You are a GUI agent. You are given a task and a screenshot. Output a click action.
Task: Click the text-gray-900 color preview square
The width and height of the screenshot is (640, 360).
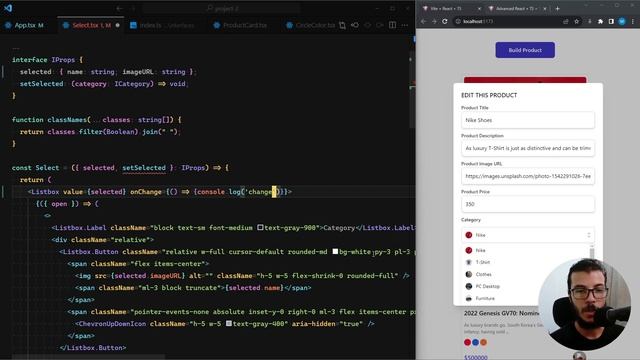pos(260,227)
